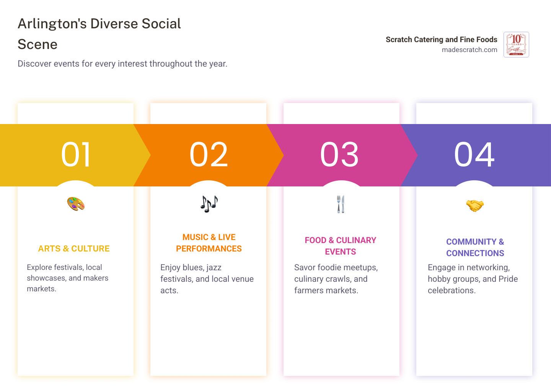551x392 pixels.
Task: Click the ARTS & CULTURE heading
Action: (x=74, y=249)
